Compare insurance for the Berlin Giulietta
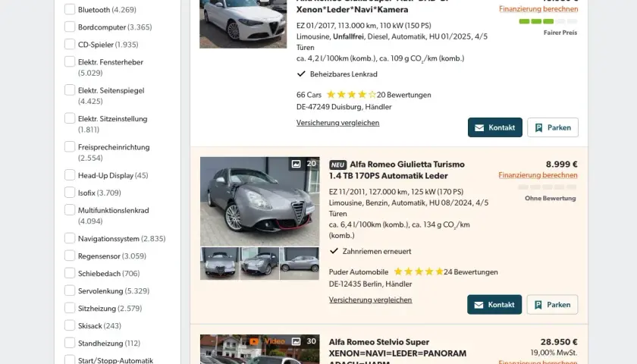The image size is (637, 364). 370,300
